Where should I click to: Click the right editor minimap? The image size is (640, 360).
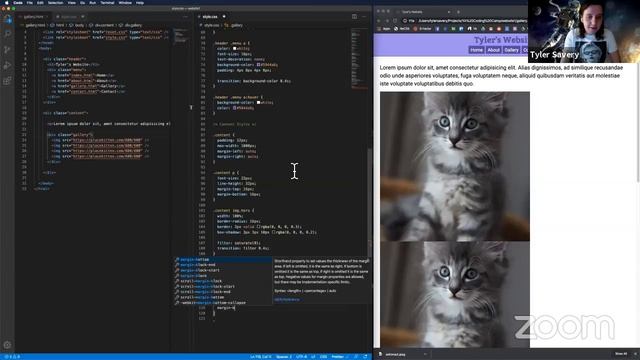[360, 59]
